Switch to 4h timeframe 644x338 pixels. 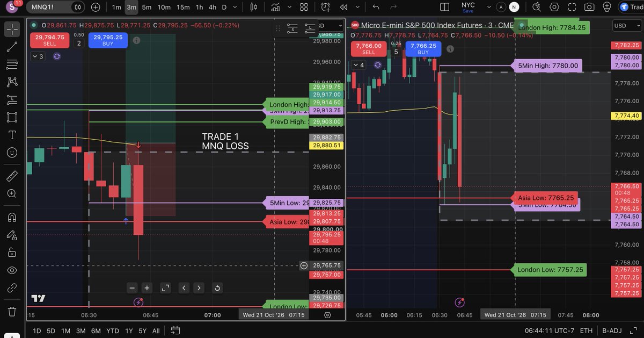point(213,8)
